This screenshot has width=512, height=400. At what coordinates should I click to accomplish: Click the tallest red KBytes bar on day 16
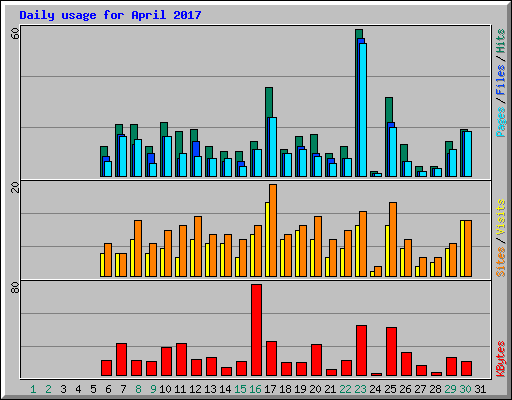click(x=256, y=330)
